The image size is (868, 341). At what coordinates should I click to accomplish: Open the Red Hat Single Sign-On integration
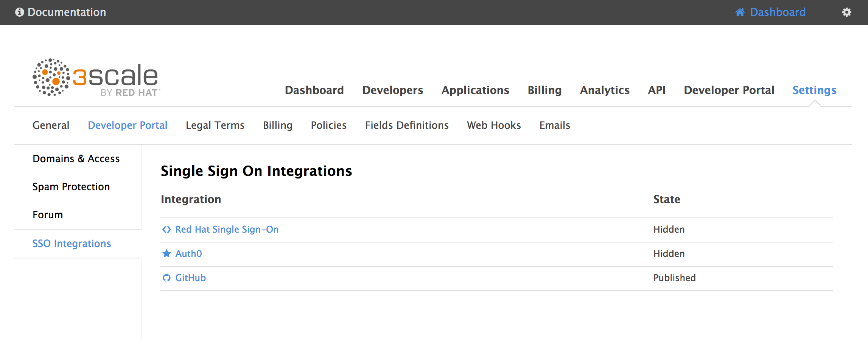click(x=227, y=229)
